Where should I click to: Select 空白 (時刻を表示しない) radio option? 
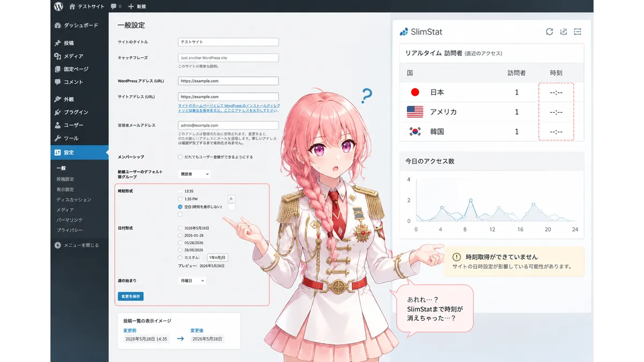click(180, 206)
